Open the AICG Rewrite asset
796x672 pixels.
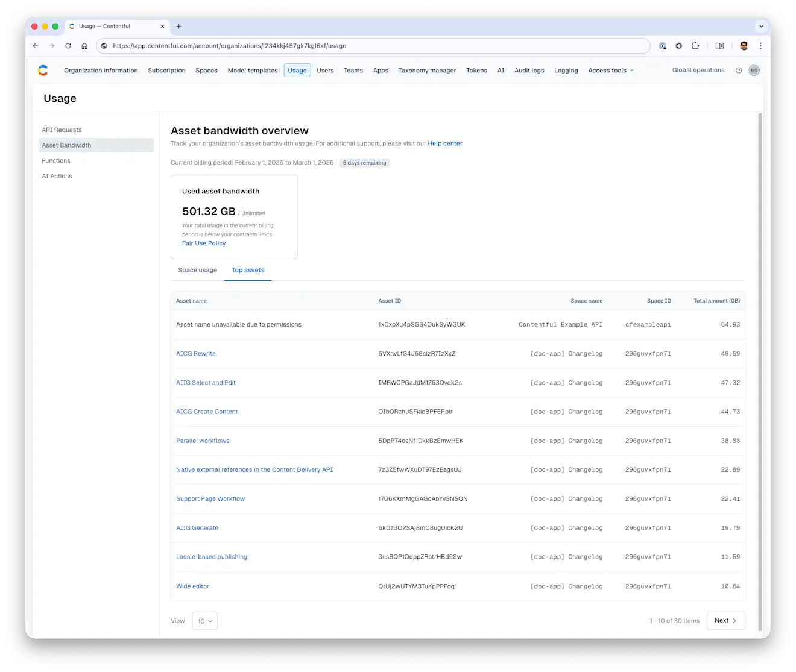tap(195, 354)
